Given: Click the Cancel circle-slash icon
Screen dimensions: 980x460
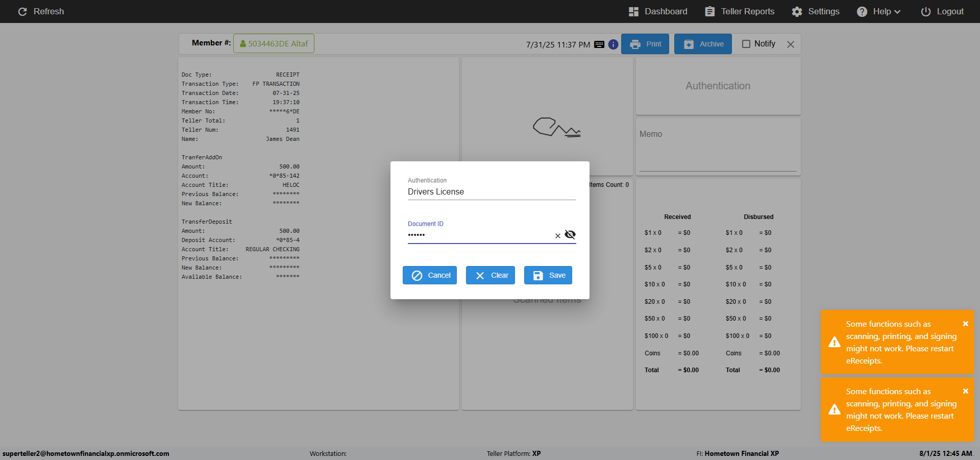Looking at the screenshot, I should coord(417,276).
